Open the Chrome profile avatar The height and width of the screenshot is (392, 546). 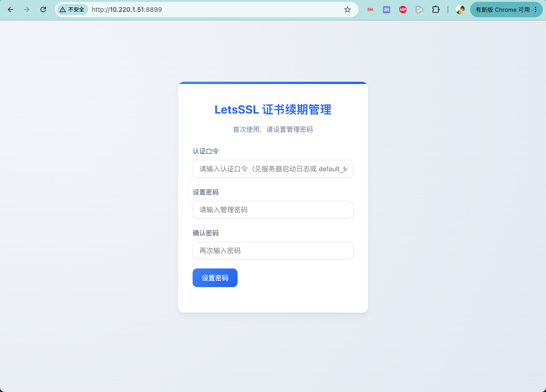[460, 10]
